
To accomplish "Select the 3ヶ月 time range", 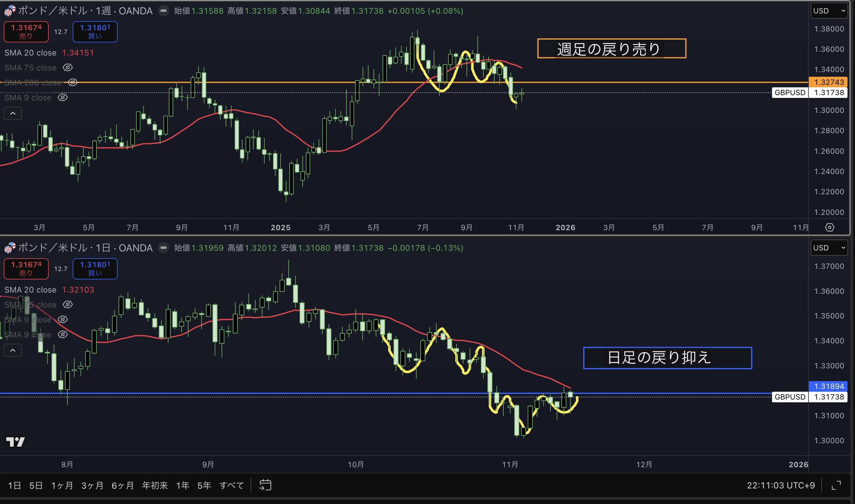I will (x=92, y=485).
